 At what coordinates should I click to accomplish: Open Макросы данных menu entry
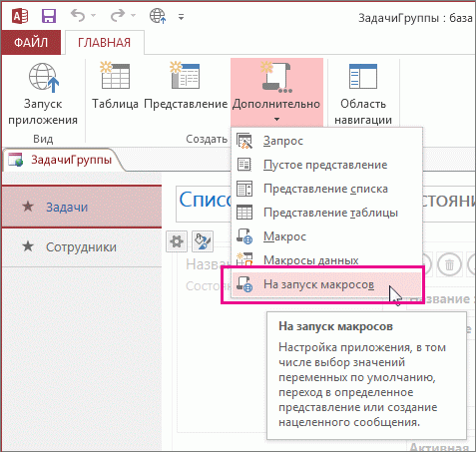(326, 259)
